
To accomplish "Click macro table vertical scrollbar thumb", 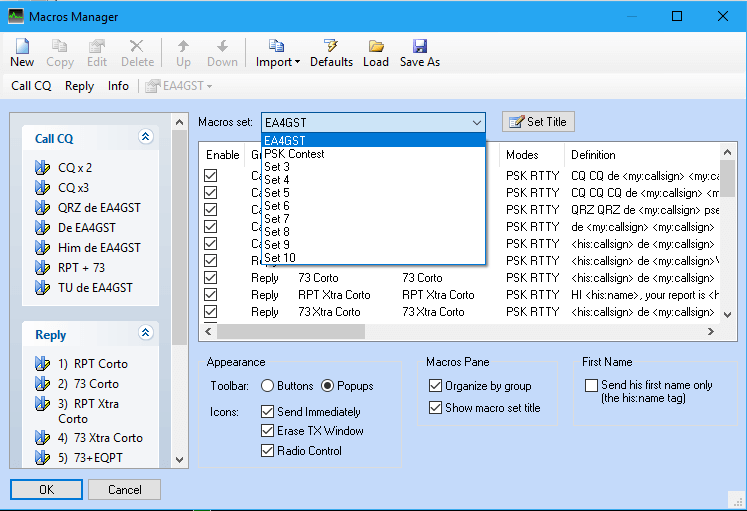I will [x=727, y=178].
